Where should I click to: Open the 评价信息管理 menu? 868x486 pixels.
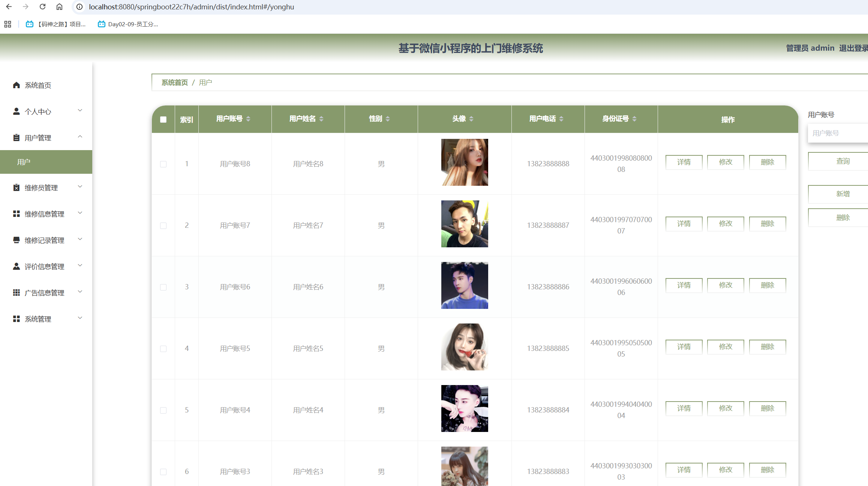(45, 266)
